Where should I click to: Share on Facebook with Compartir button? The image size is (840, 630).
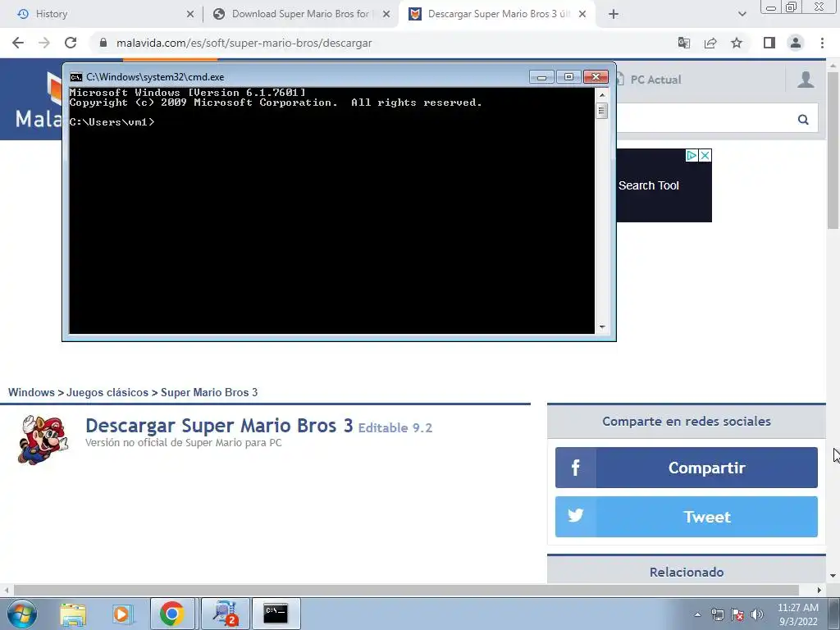687,468
